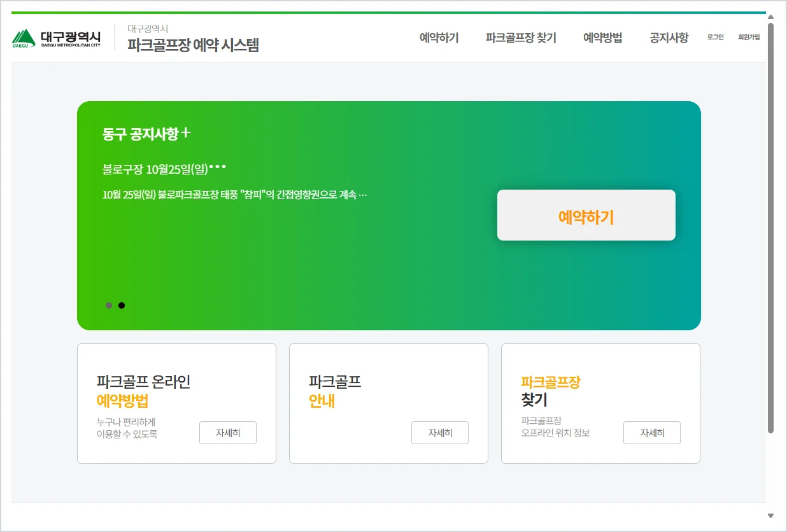Viewport: 787px width, 532px height.
Task: Click 자세히 in 파크골프 안내 card
Action: 440,433
